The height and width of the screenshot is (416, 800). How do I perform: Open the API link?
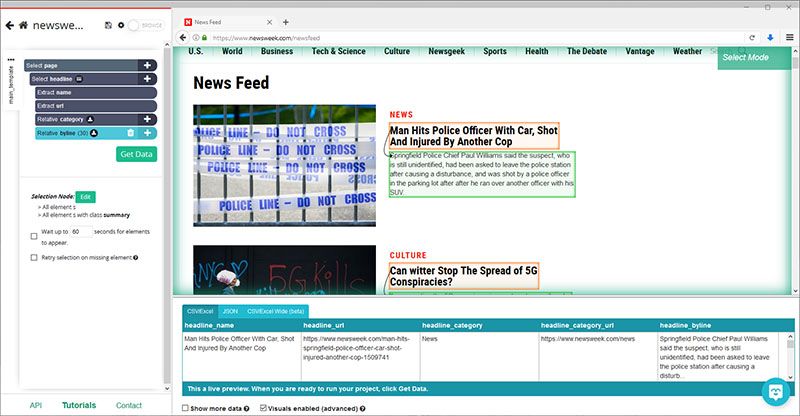tap(35, 405)
